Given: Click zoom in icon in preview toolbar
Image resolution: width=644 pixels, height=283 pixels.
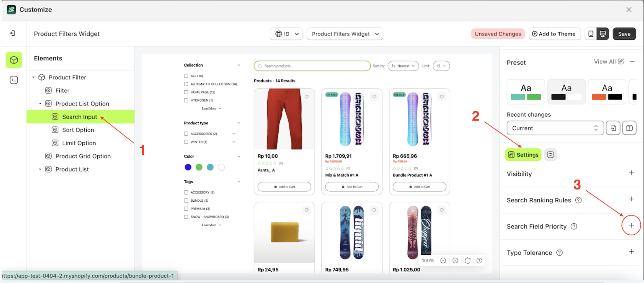Looking at the screenshot, I should (443, 260).
